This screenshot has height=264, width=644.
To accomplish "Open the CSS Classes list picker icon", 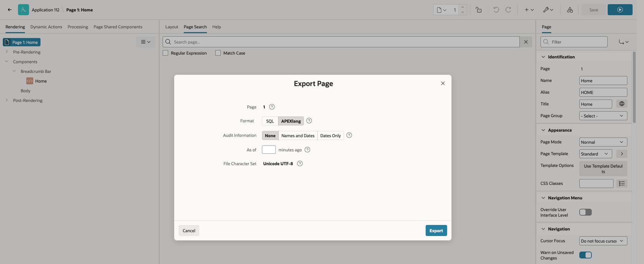I will point(622,183).
